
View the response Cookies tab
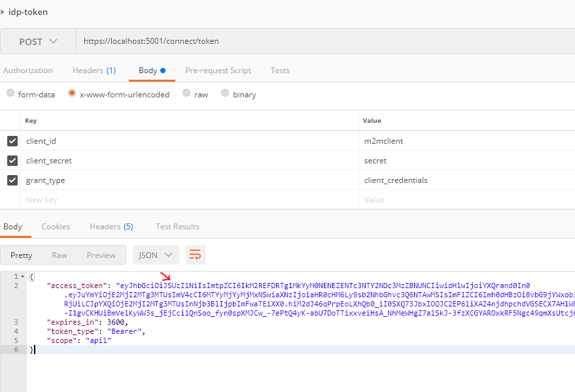[56, 227]
